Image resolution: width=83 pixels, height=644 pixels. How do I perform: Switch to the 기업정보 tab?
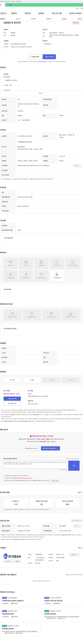pos(80,19)
